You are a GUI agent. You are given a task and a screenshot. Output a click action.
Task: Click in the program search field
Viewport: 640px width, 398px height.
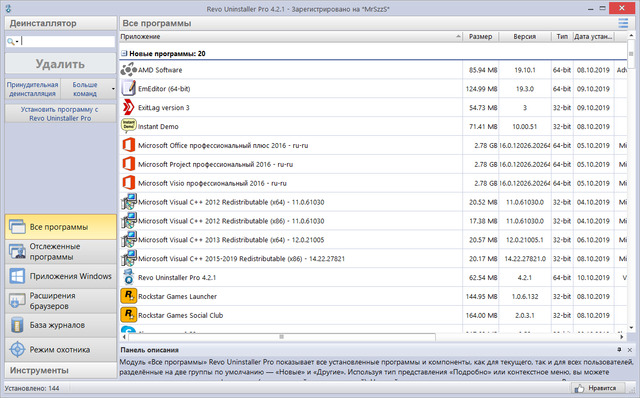click(67, 41)
